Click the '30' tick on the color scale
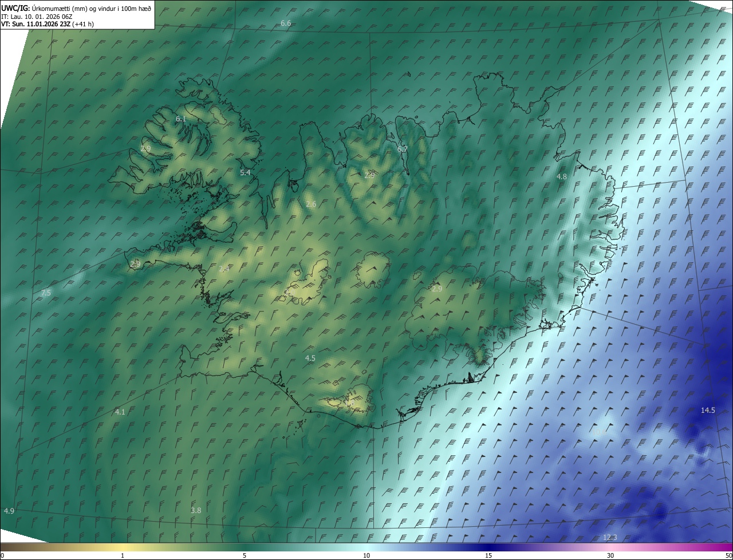 point(610,556)
